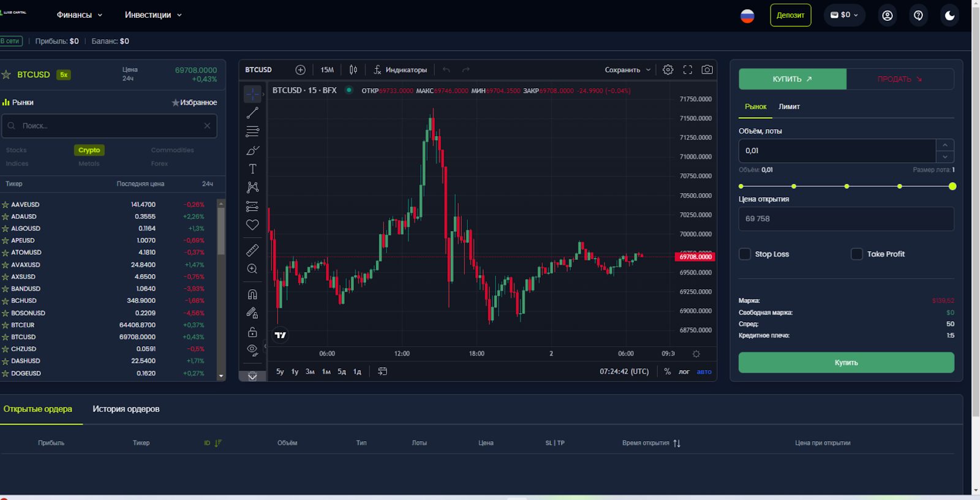980x500 pixels.
Task: Select the text annotation tool
Action: coord(252,169)
